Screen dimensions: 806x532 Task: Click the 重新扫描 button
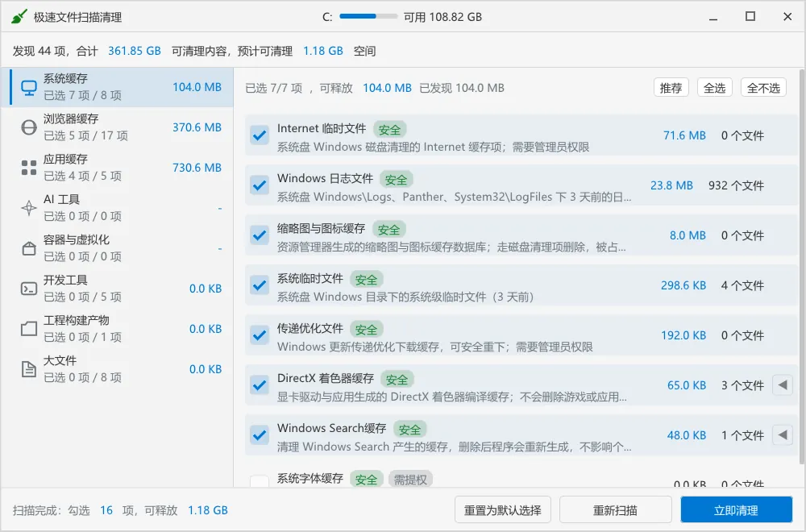pos(615,510)
